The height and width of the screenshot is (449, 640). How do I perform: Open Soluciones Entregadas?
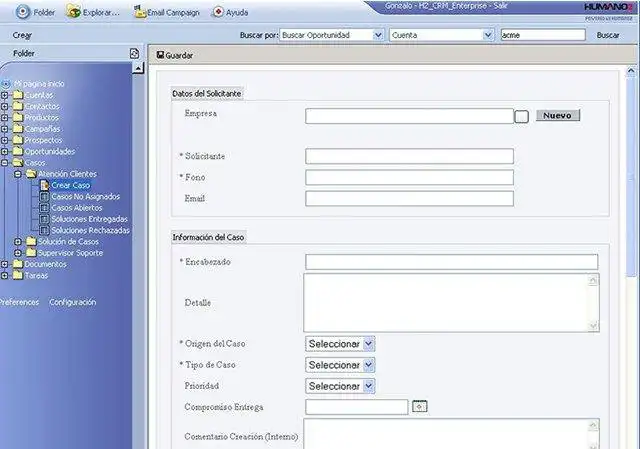pyautogui.click(x=89, y=219)
